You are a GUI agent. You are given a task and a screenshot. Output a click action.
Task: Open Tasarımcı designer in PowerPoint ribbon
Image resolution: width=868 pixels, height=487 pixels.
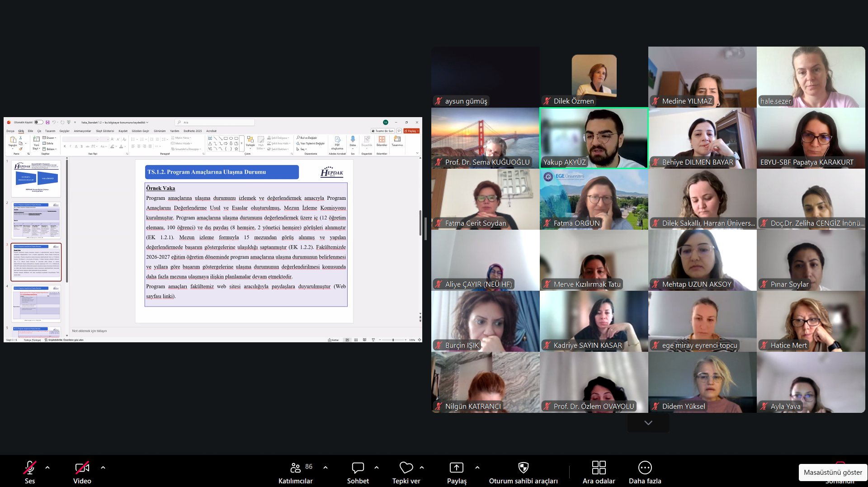tap(397, 142)
